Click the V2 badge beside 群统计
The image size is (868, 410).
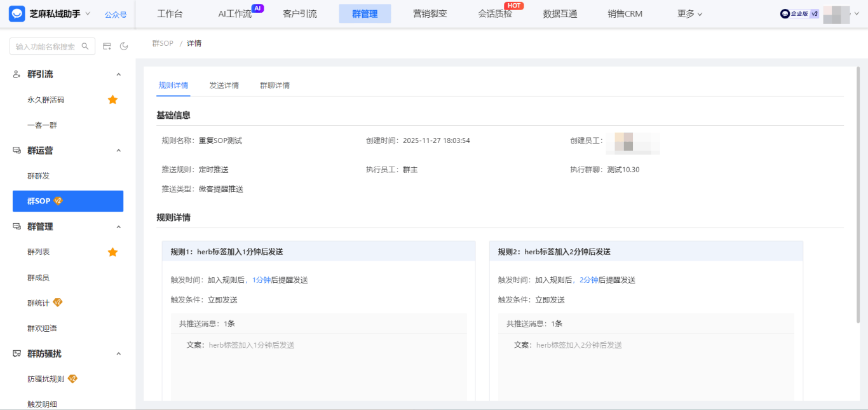(58, 303)
